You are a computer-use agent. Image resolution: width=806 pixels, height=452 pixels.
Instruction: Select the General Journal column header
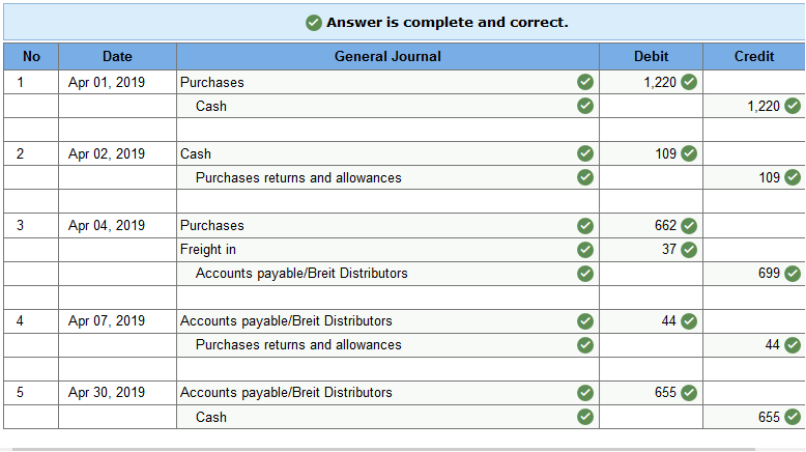[388, 57]
